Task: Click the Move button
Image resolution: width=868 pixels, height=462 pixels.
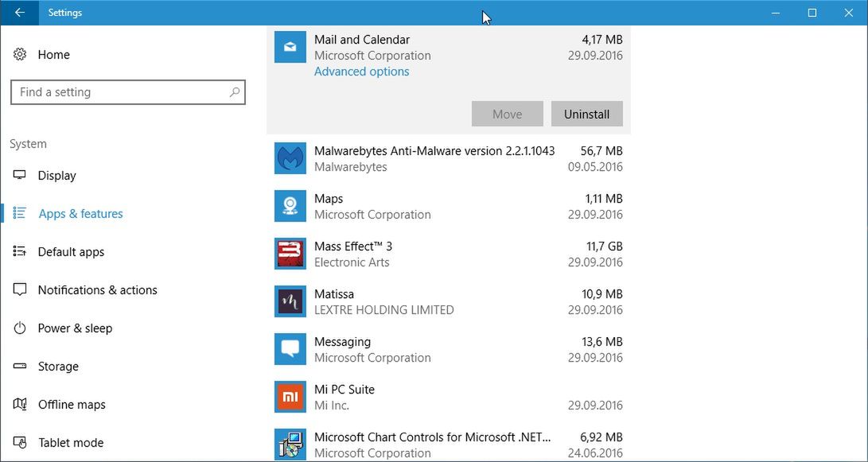Action: tap(507, 114)
